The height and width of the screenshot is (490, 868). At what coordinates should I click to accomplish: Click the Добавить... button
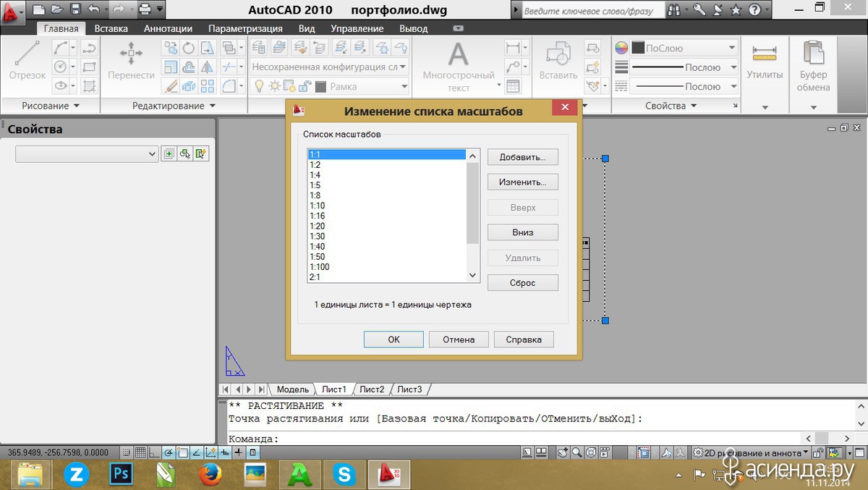[x=523, y=156]
